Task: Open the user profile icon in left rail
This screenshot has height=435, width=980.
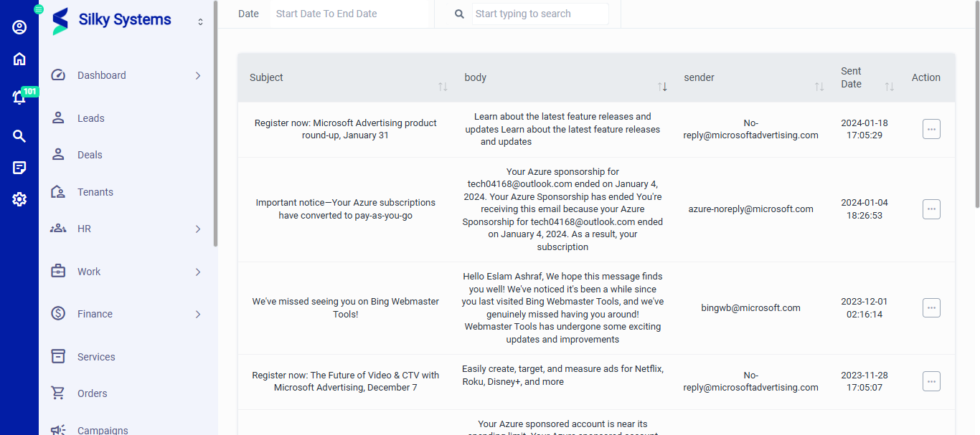Action: [19, 27]
